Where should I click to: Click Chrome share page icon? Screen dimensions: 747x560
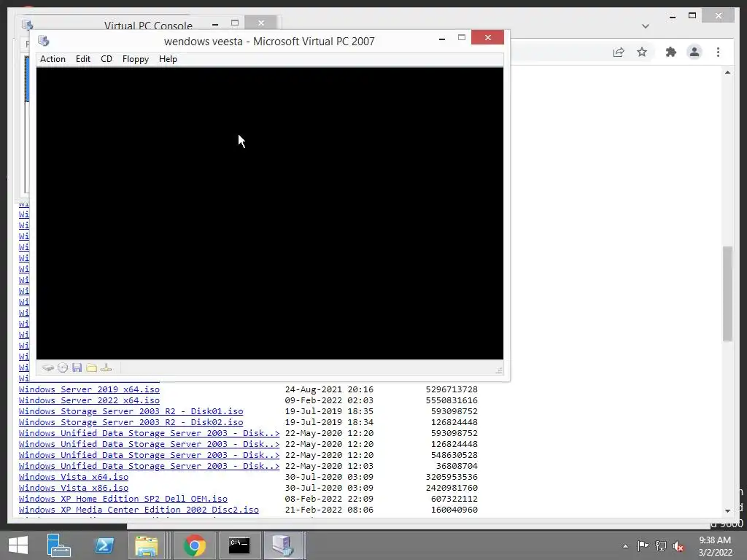[x=619, y=52]
